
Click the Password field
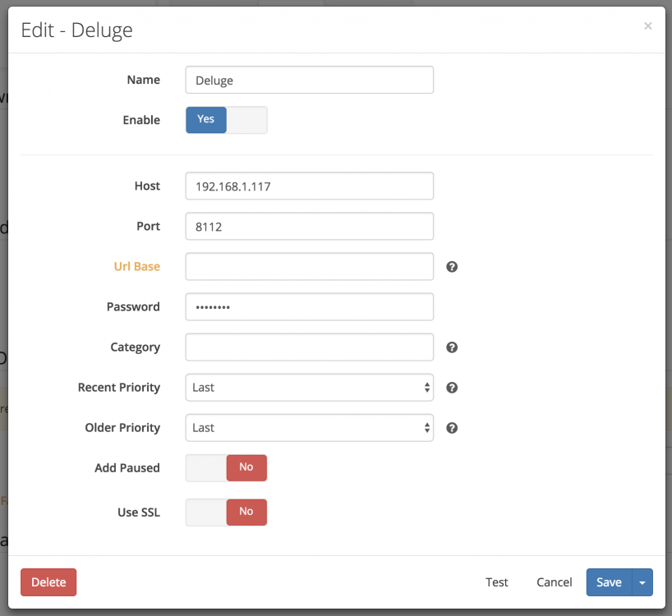point(310,306)
